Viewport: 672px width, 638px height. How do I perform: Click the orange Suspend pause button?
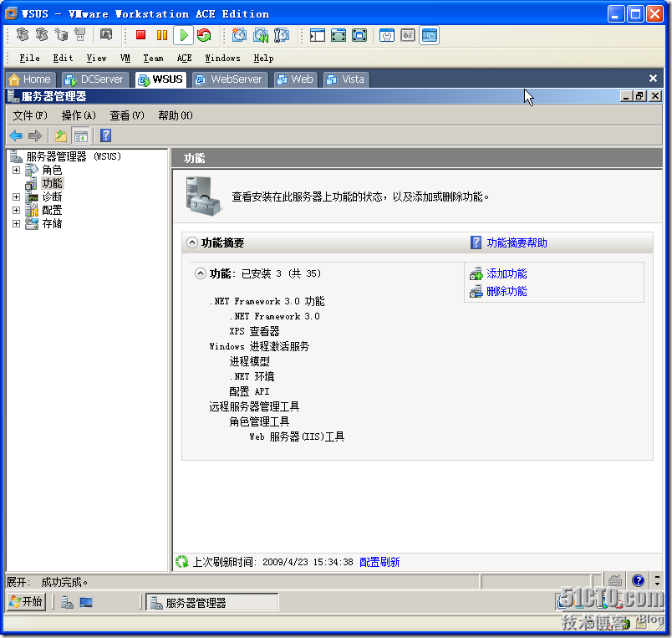point(162,35)
